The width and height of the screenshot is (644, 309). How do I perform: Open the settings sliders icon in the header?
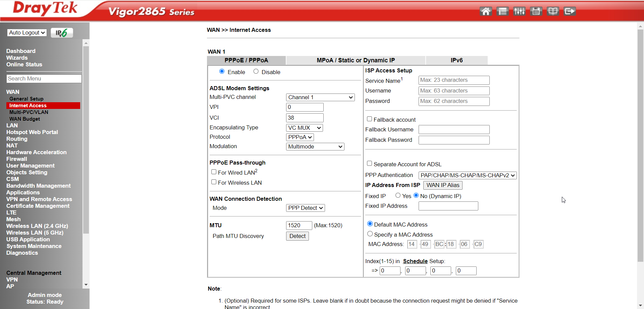point(519,11)
